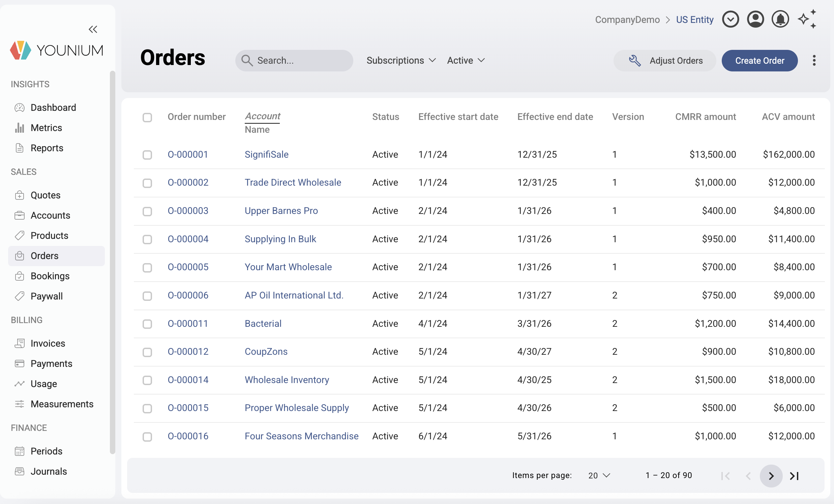This screenshot has height=504, width=834.
Task: Collapse the sidebar with double chevron icon
Action: pos(93,29)
